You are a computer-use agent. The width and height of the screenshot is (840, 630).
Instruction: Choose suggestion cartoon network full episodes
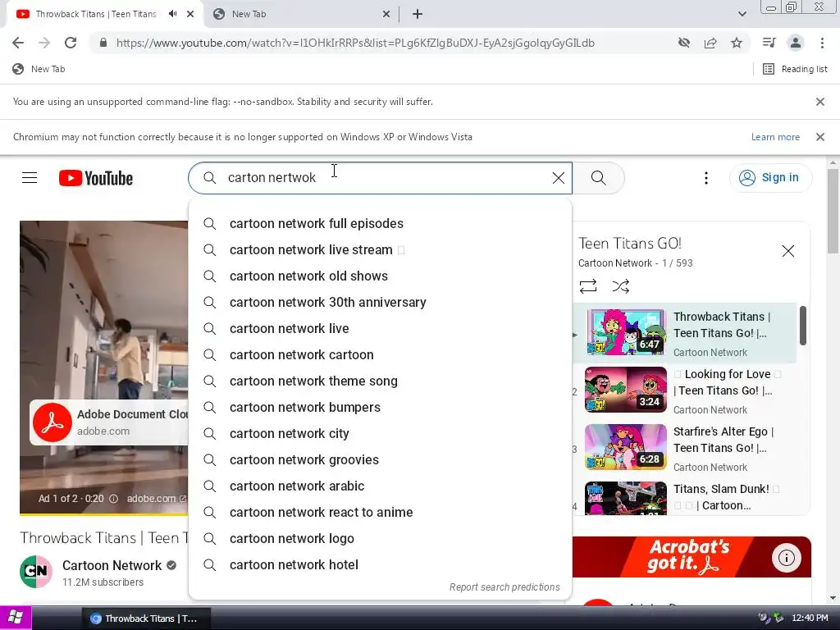tap(381, 223)
